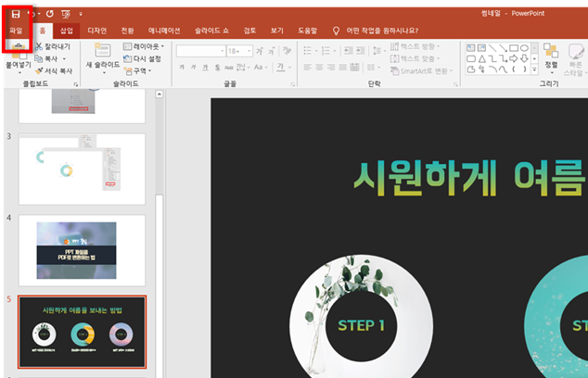The height and width of the screenshot is (378, 588).
Task: Click the Decrease Font Size icon
Action: 272,51
